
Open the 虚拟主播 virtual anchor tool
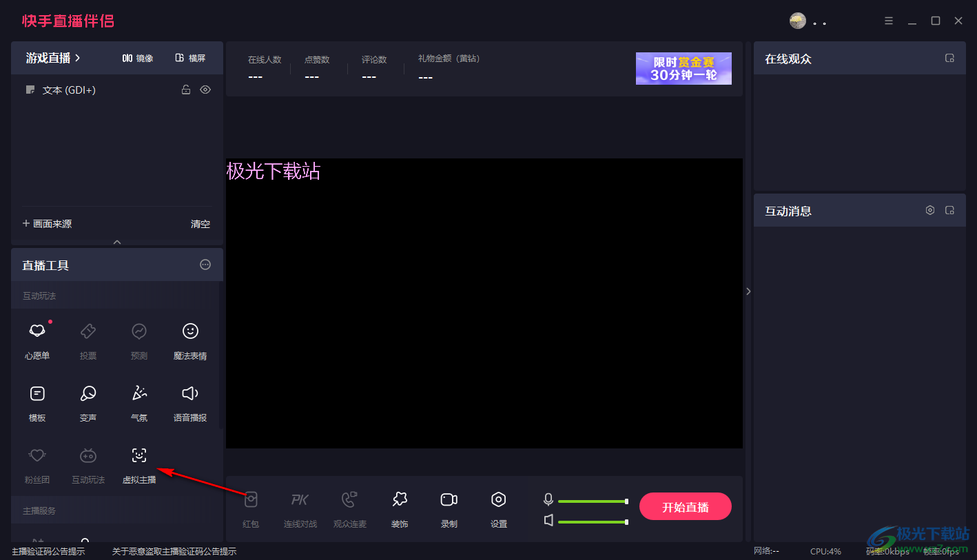tap(139, 464)
